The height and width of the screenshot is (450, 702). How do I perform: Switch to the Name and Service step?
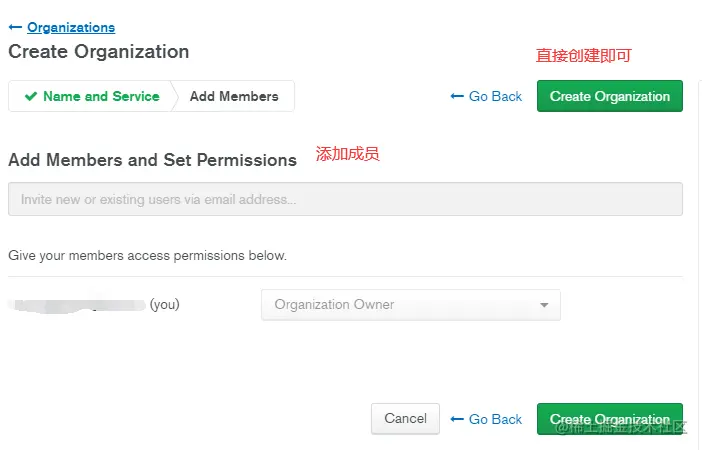100,97
